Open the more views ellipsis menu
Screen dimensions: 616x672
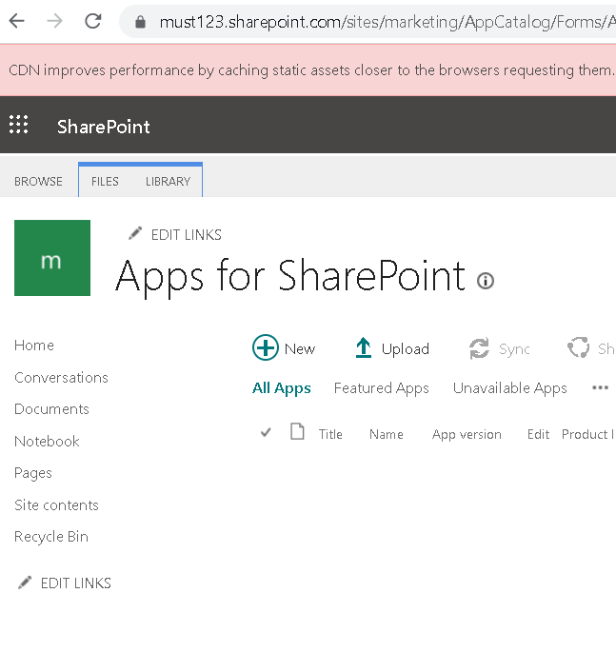(600, 387)
